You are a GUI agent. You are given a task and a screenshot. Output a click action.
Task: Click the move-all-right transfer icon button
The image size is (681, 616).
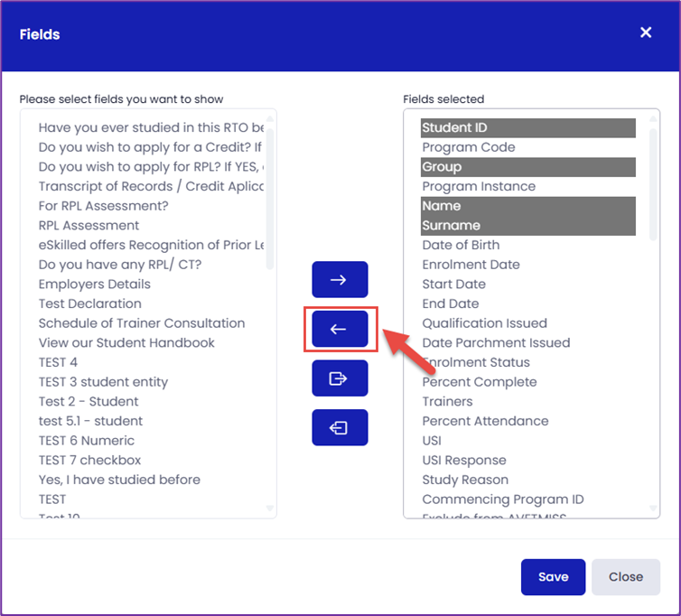[340, 378]
